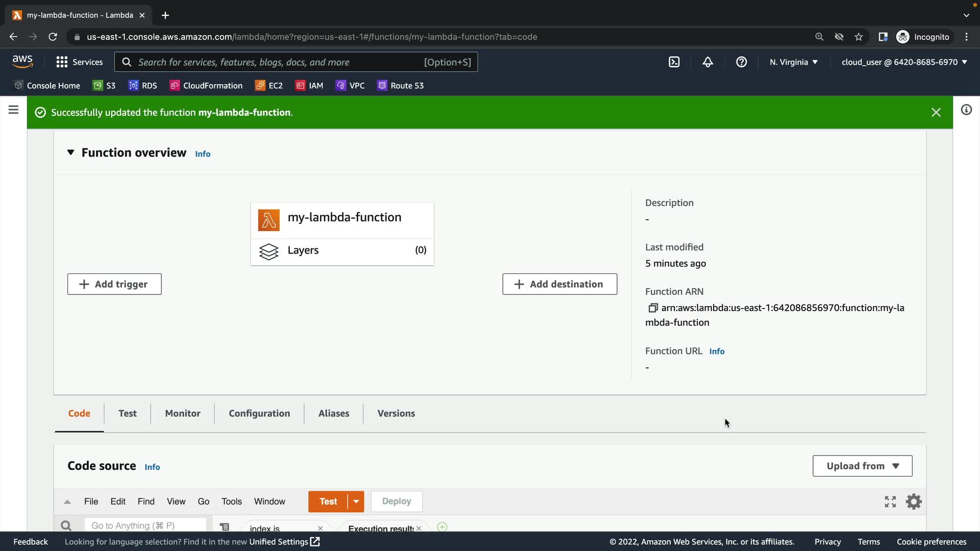Open the N. Virginia region dropdown

pyautogui.click(x=793, y=62)
